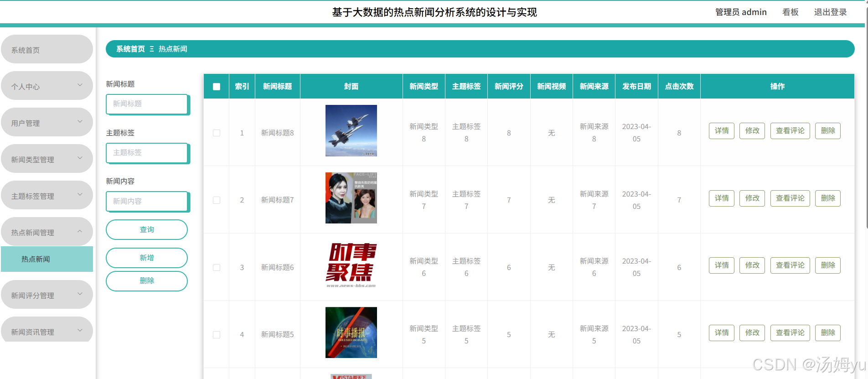868x379 pixels.
Task: Click 看板 in the top bar
Action: coord(790,12)
